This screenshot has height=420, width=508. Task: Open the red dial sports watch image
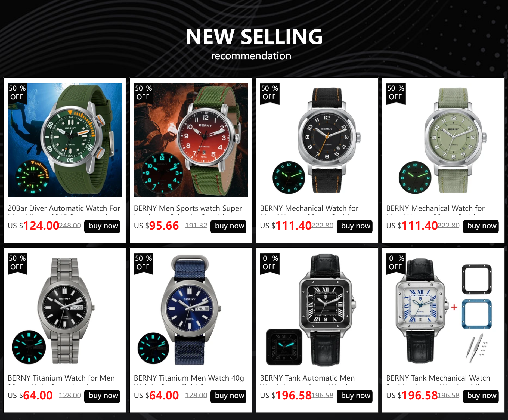click(x=191, y=140)
